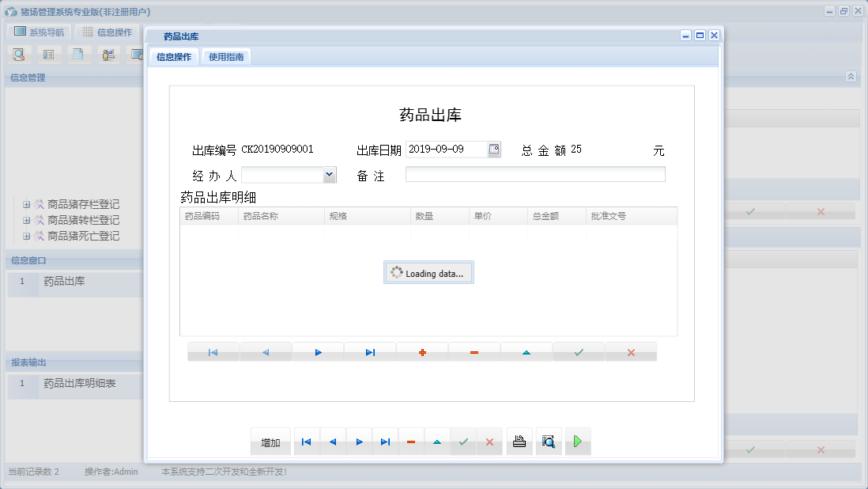The height and width of the screenshot is (489, 868).
Task: Open the query tool via the magnifier-document icon
Action: coord(17,54)
